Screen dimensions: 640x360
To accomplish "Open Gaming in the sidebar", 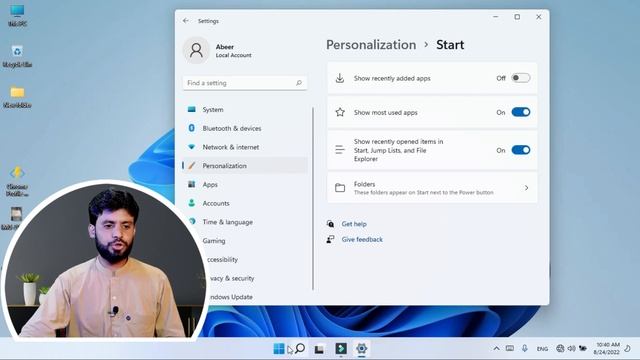I will (245, 241).
